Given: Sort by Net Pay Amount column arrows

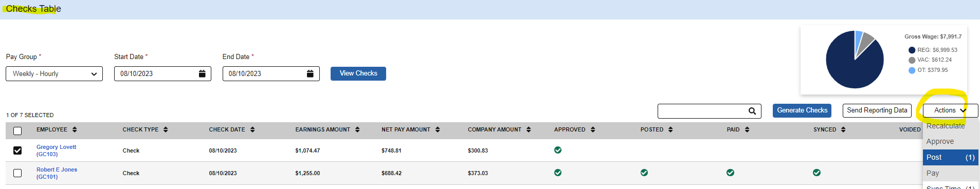Looking at the screenshot, I should coord(438,130).
